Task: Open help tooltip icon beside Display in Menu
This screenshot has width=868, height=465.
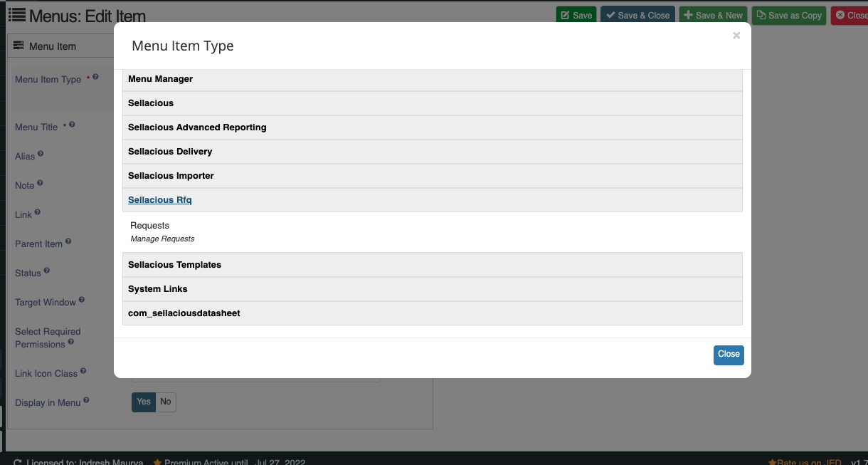Action: (x=86, y=400)
